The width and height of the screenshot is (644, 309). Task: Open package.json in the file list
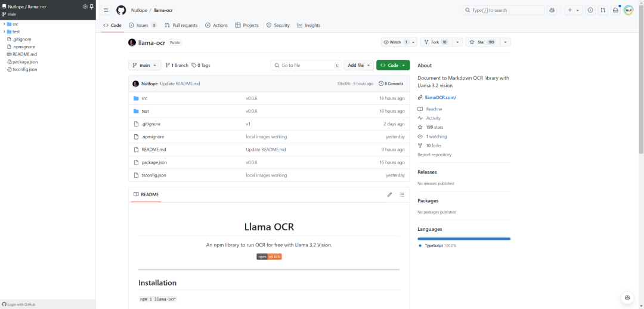(154, 163)
